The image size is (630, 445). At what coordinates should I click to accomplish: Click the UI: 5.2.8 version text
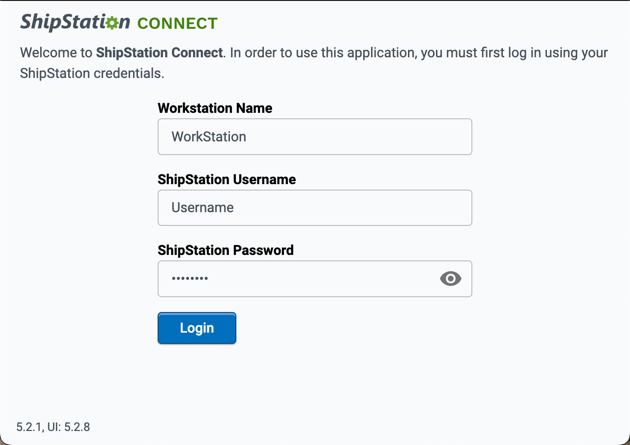coord(70,427)
